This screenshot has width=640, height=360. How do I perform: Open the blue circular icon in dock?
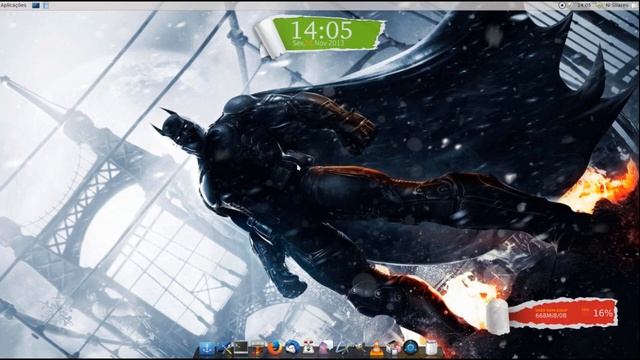click(x=410, y=347)
